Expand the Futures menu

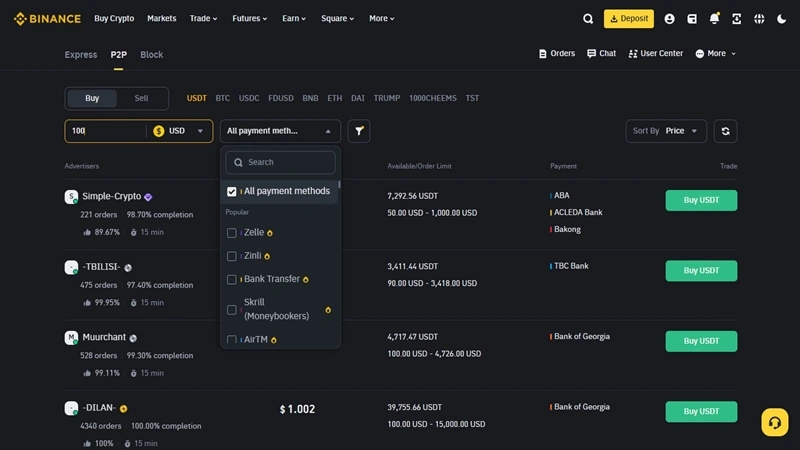coord(249,18)
